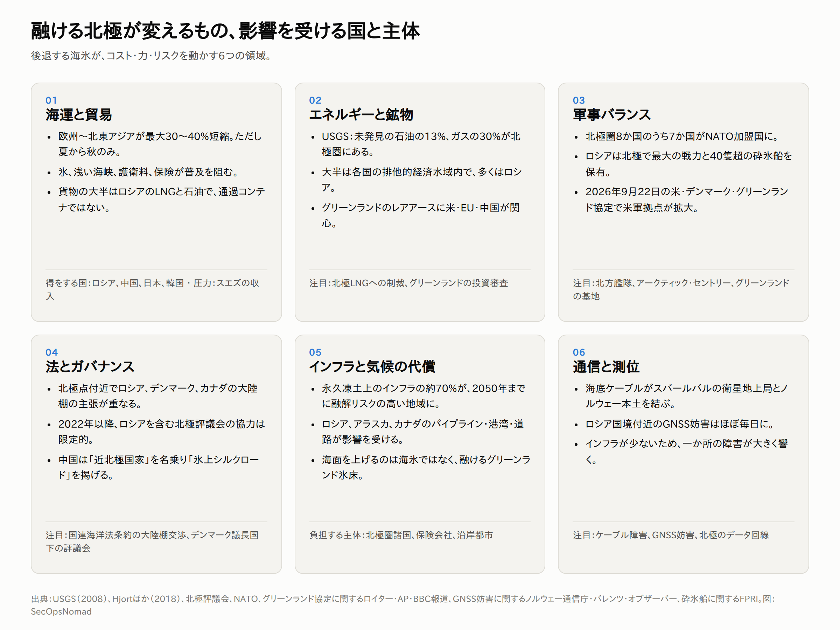Click the bullet 氷、浅い海峡、護衛料、保険が普及を阻む
The image size is (840, 630).
point(148,172)
